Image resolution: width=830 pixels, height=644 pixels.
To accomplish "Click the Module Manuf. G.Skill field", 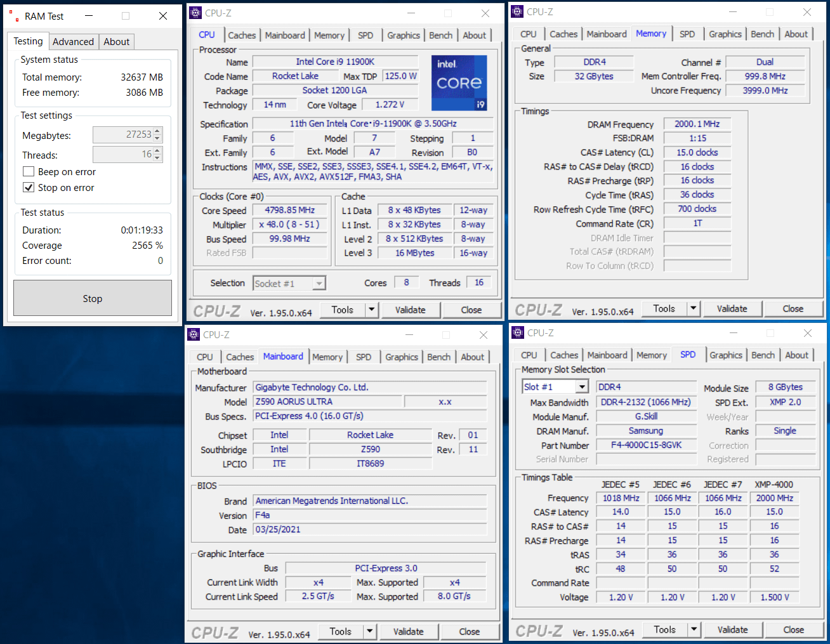I will 647,416.
